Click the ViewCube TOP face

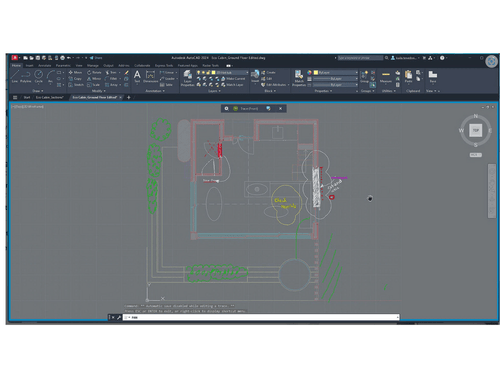point(476,130)
